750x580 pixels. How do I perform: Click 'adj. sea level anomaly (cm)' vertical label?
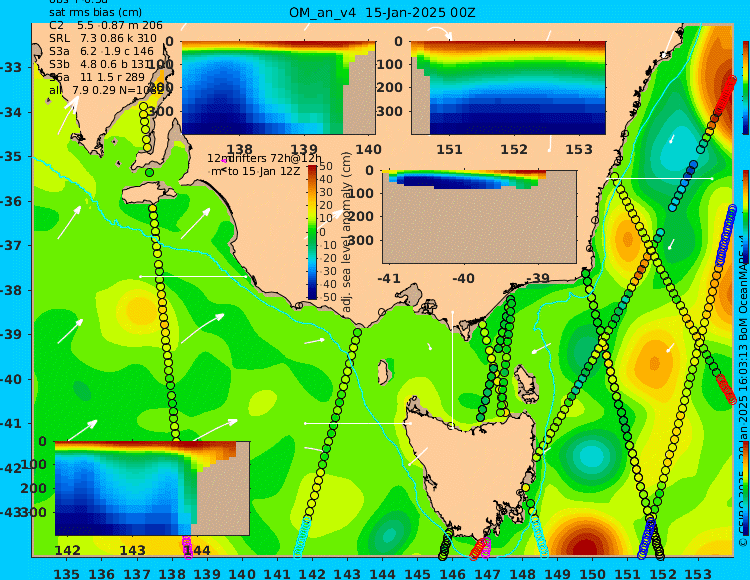[346, 232]
